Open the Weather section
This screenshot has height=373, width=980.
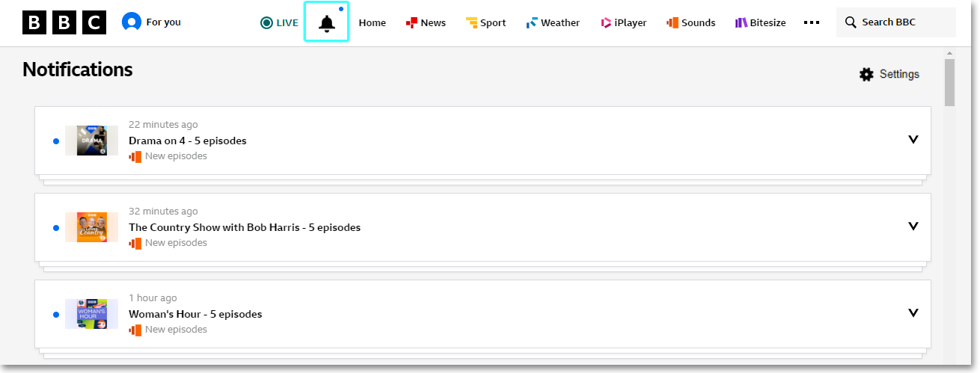(x=553, y=22)
